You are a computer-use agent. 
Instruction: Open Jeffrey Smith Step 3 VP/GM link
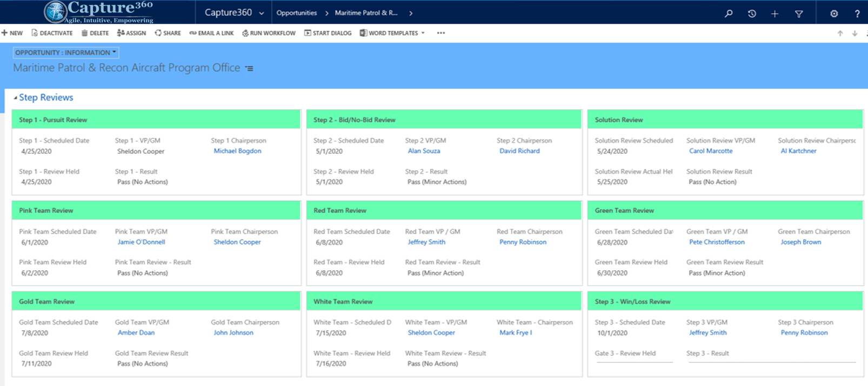click(x=707, y=333)
